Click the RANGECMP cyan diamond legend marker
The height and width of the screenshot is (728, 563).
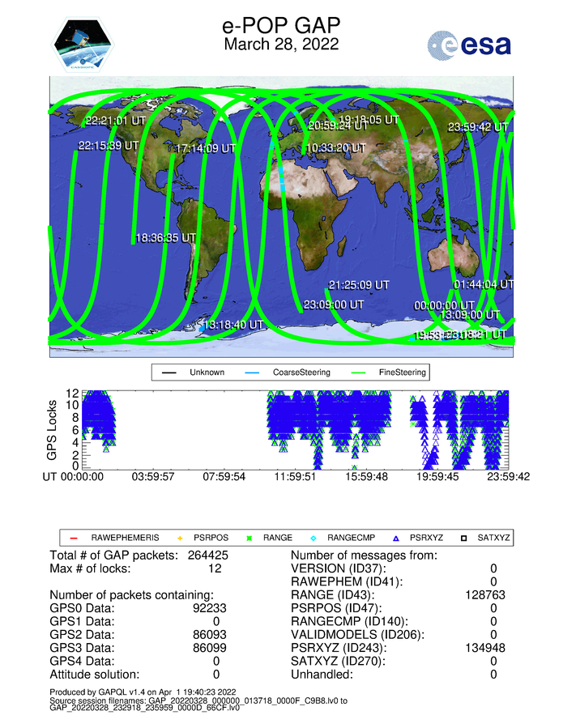313,538
